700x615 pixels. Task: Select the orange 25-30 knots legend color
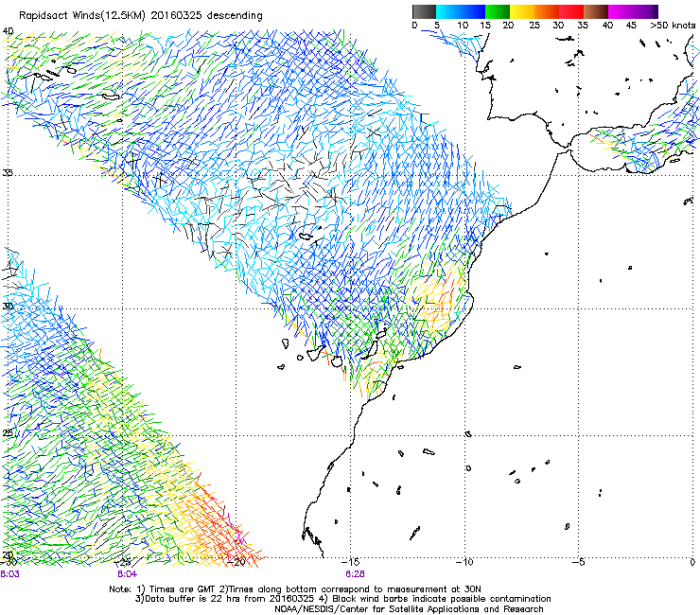[547, 11]
